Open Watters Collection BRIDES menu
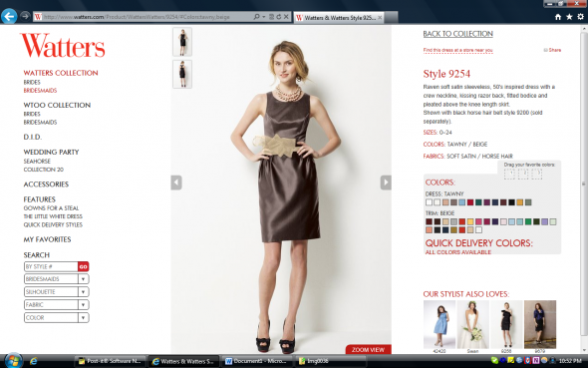588x368 pixels. coord(32,82)
